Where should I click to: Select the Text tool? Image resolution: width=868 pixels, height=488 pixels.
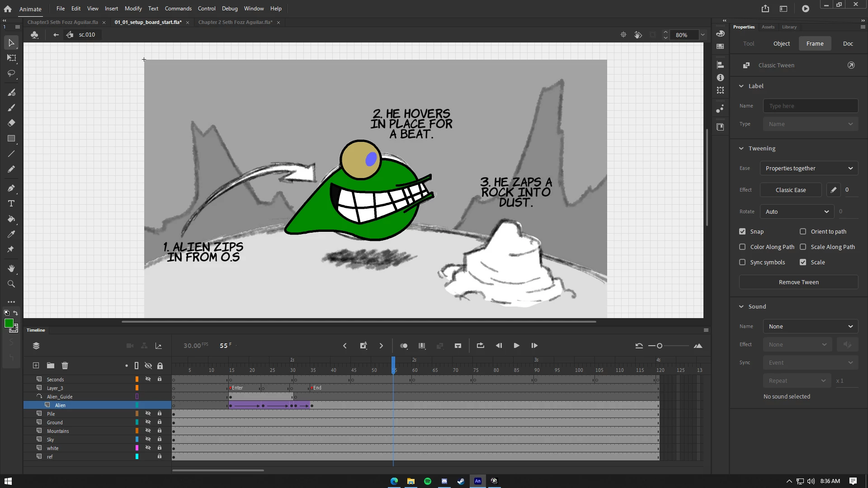coord(11,203)
